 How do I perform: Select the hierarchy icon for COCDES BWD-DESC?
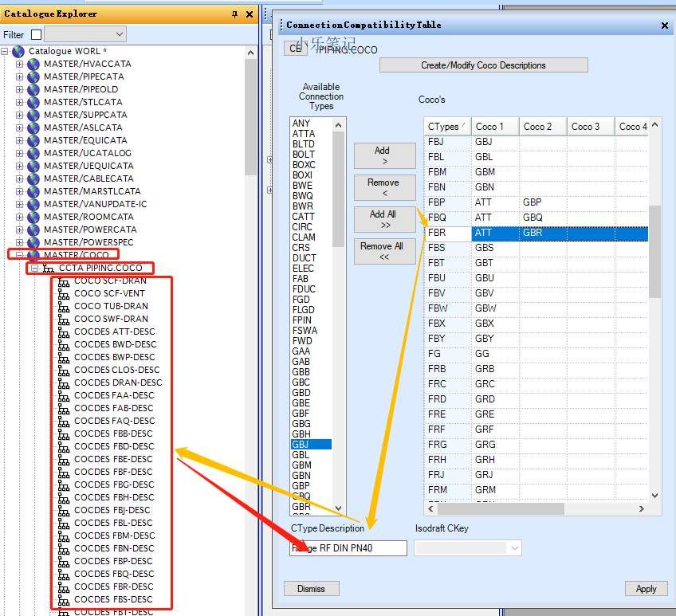coord(64,344)
